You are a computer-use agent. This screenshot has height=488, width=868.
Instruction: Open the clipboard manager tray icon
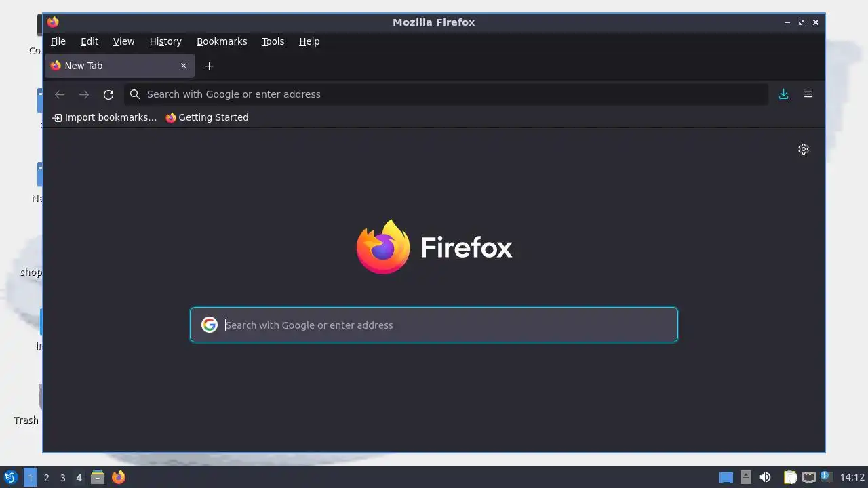point(790,477)
